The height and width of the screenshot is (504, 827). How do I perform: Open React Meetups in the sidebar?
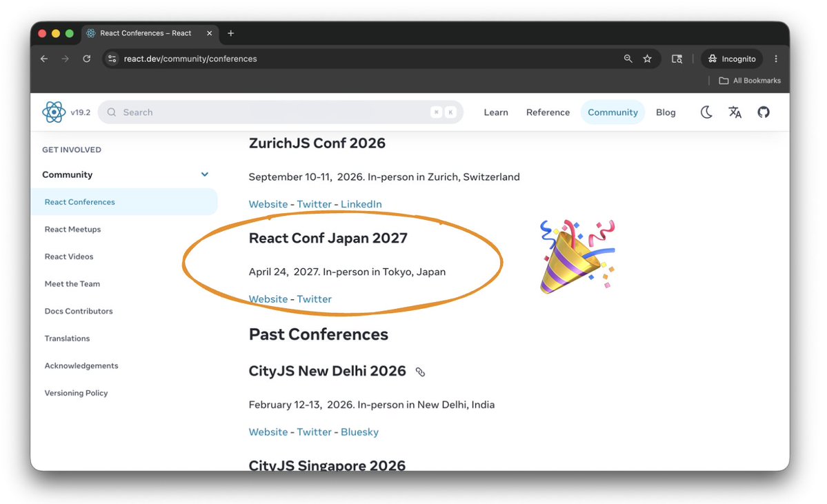(x=73, y=230)
